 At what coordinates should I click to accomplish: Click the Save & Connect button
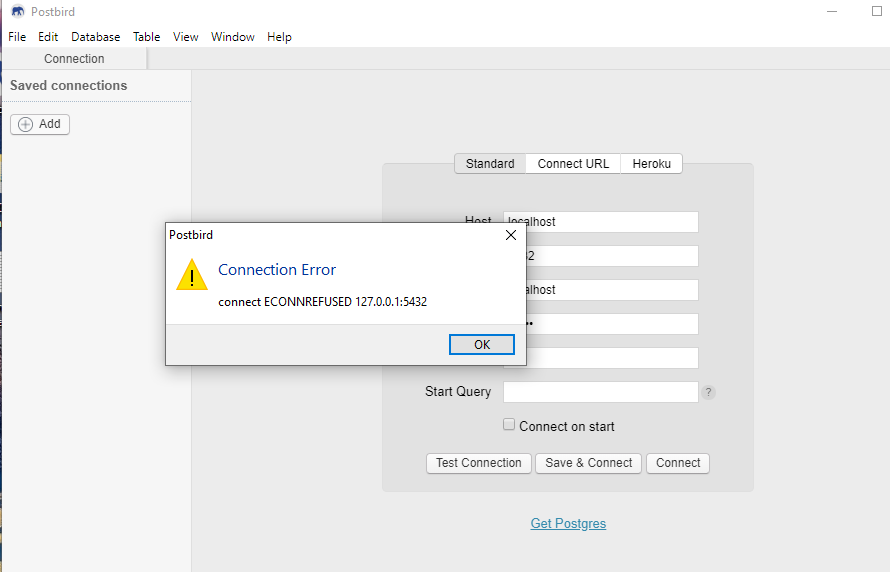(589, 463)
